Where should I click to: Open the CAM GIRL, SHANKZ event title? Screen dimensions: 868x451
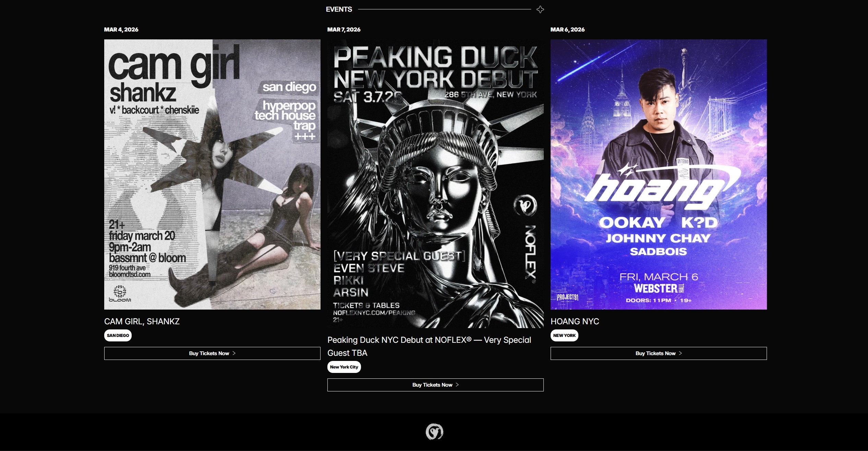pos(142,322)
